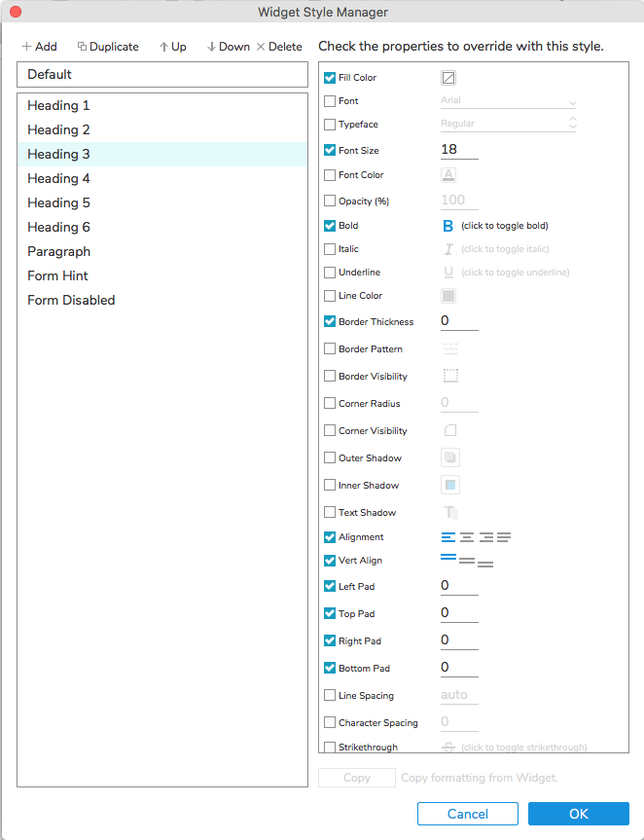Viewport: 644px width, 840px height.
Task: Click the Bottom Pad value field
Action: pos(459,668)
